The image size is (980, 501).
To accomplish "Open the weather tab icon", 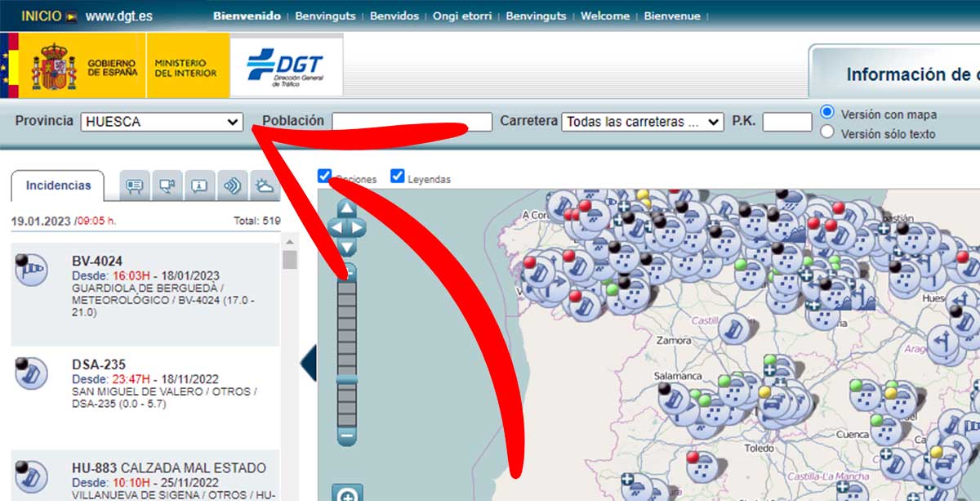I will pyautogui.click(x=265, y=186).
